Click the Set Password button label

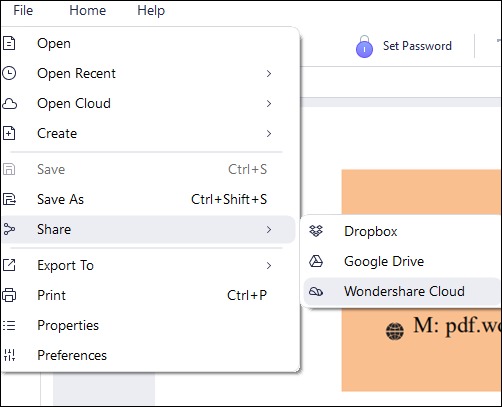click(x=417, y=46)
